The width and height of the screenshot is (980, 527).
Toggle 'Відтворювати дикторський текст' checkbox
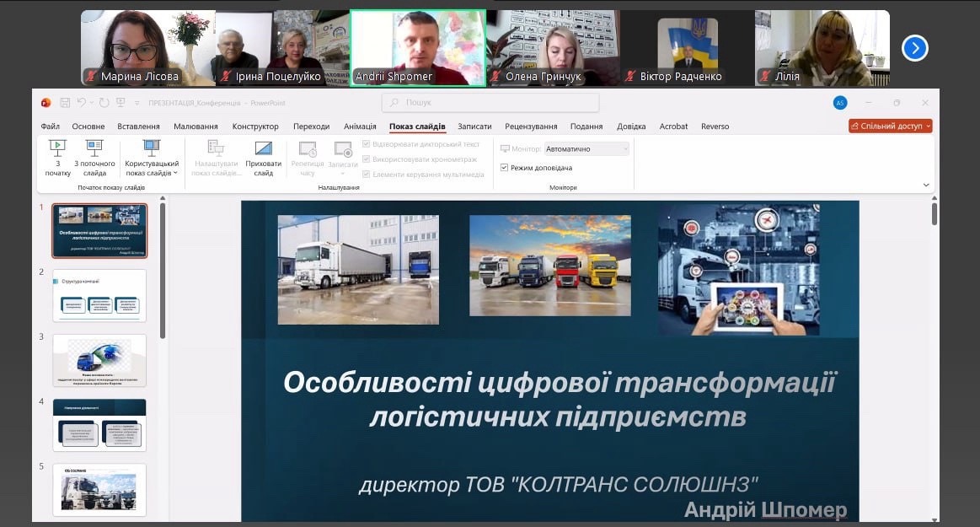click(366, 144)
